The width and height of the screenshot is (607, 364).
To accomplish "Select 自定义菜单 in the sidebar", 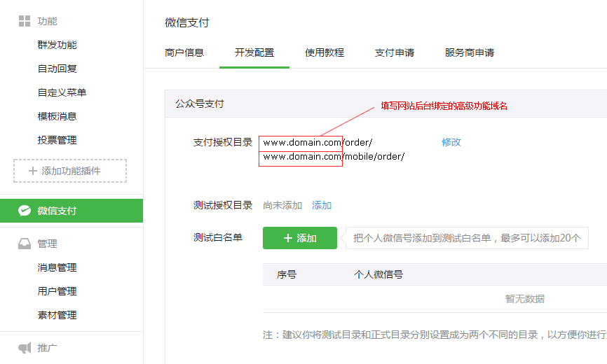I will point(62,92).
